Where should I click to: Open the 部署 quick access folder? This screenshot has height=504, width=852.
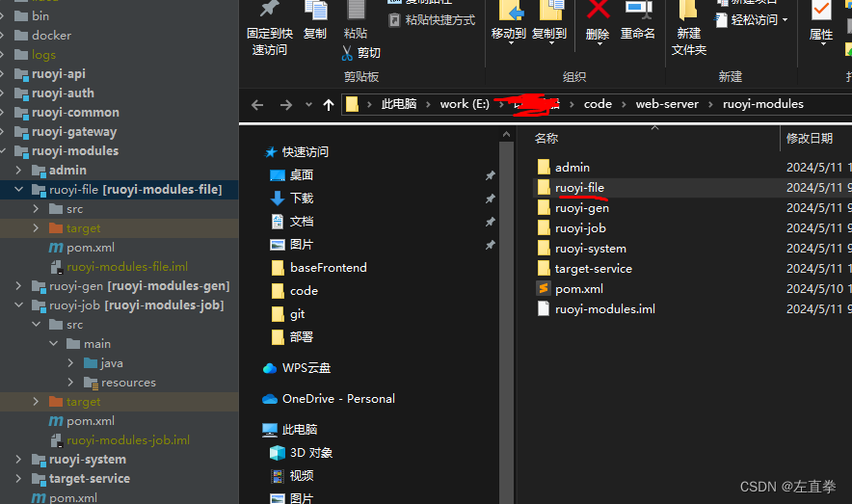click(x=301, y=337)
